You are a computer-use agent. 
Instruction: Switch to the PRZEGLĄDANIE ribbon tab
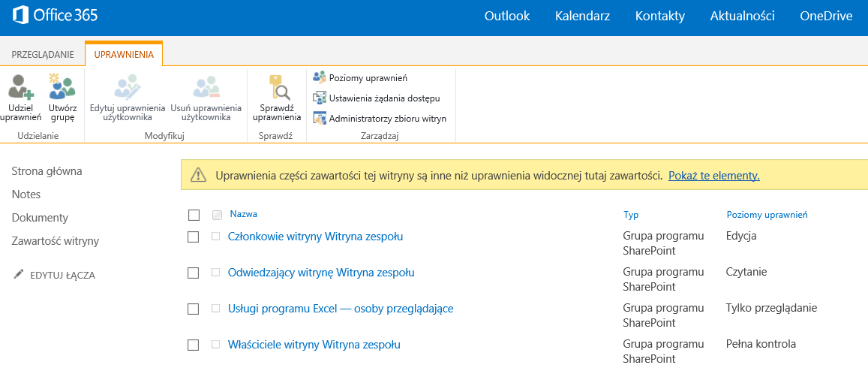point(43,54)
